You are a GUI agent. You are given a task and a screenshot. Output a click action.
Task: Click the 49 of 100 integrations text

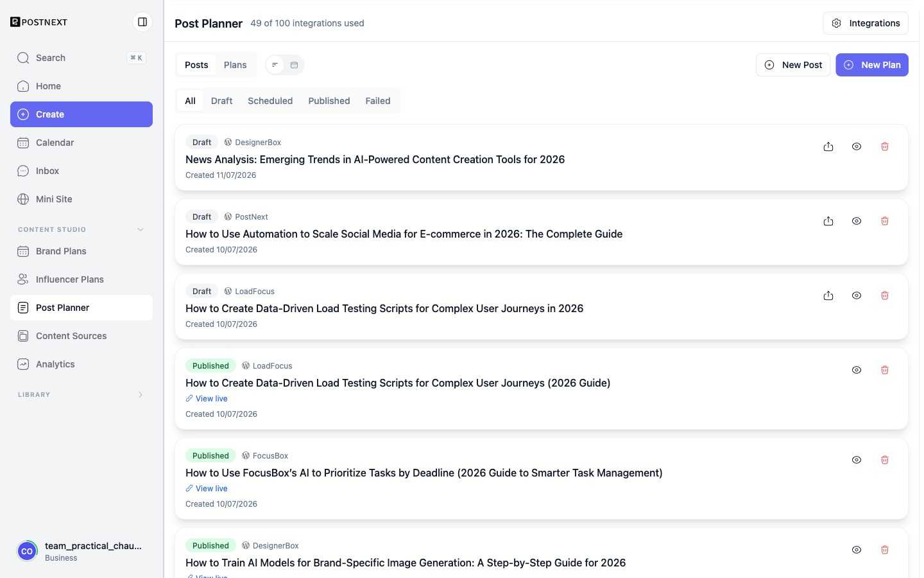tap(307, 23)
